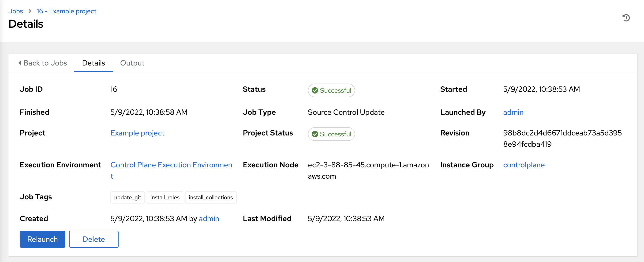Viewport: 644px width, 262px height.
Task: Open 16 - Example project breadcrumb link
Action: pyautogui.click(x=66, y=11)
